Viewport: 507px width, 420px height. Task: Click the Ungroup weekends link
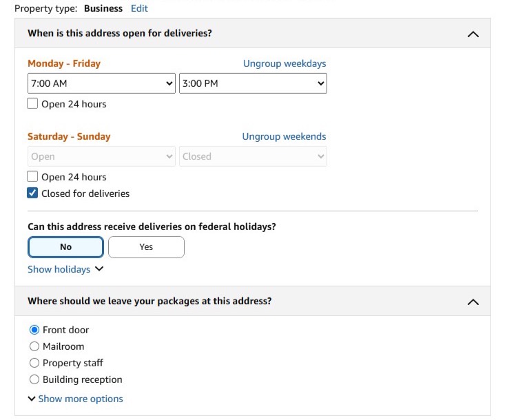click(284, 136)
